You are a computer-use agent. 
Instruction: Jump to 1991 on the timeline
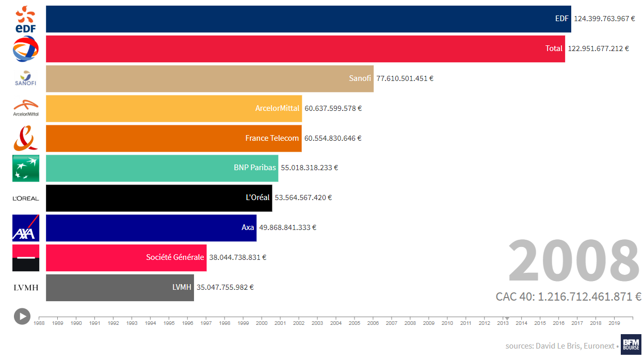point(95,323)
